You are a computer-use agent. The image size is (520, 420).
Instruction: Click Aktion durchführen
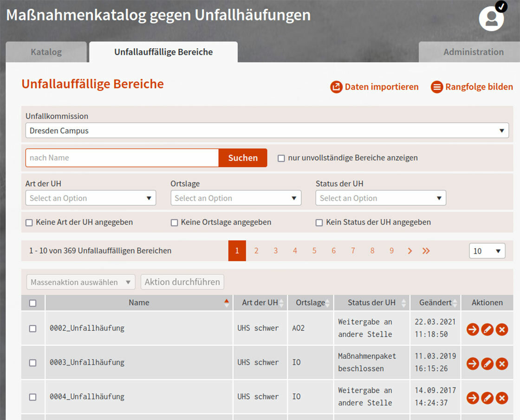coord(182,282)
